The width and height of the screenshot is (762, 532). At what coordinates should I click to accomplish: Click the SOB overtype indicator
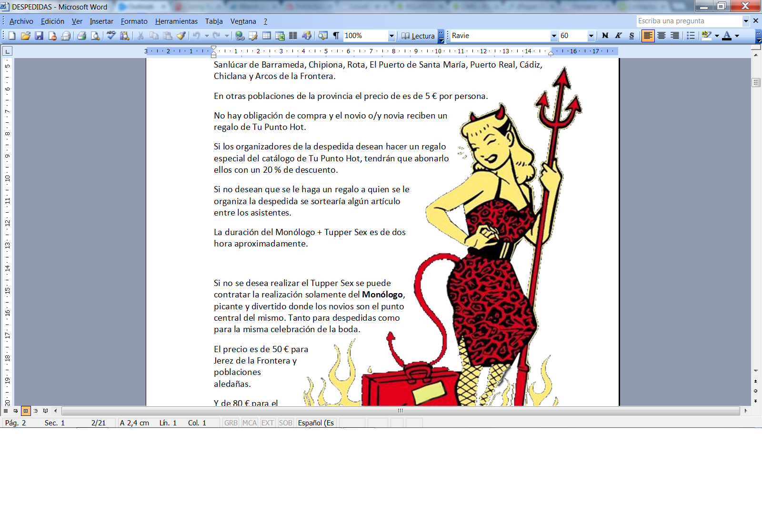click(286, 423)
